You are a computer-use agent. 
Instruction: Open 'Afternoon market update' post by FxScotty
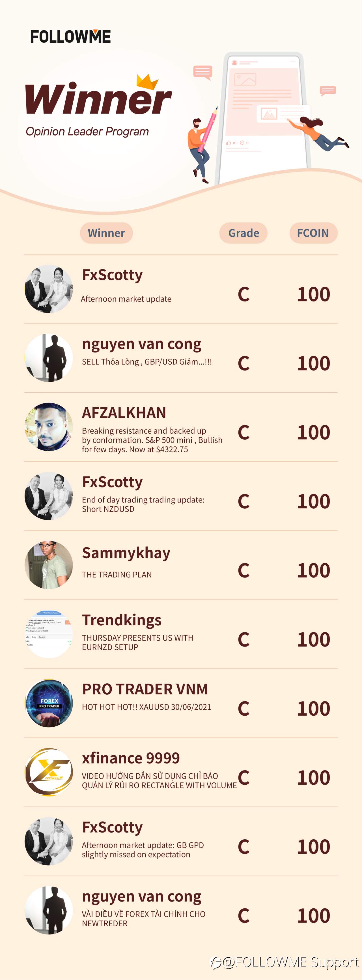(x=126, y=299)
